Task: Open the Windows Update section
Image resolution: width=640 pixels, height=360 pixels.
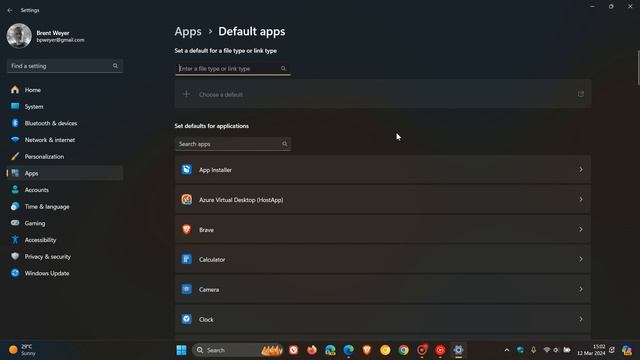Action: [64, 273]
